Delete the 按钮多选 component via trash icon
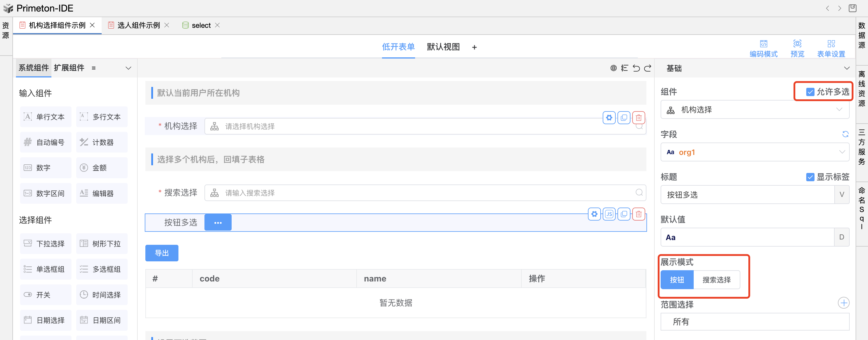Viewport: 868px width, 340px height. 638,214
